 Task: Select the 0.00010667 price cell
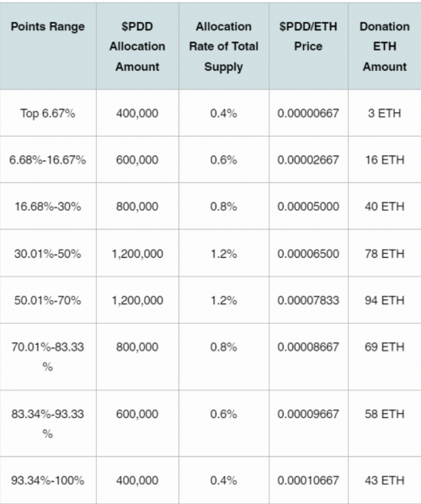tap(308, 480)
